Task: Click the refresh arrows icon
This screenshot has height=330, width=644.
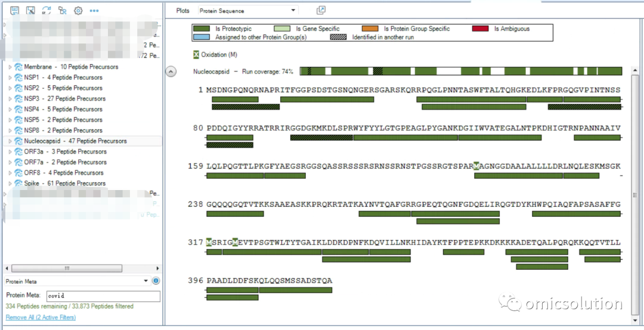Action: click(x=47, y=11)
